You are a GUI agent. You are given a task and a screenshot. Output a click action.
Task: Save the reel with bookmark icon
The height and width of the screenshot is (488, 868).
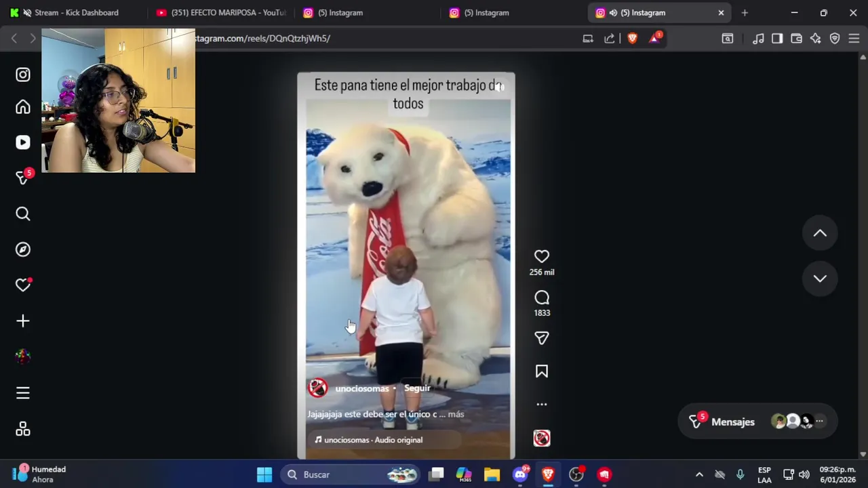coord(541,371)
